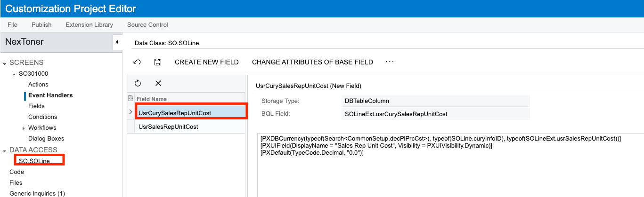This screenshot has width=644, height=197.
Task: Open the Publish menu
Action: click(x=41, y=24)
